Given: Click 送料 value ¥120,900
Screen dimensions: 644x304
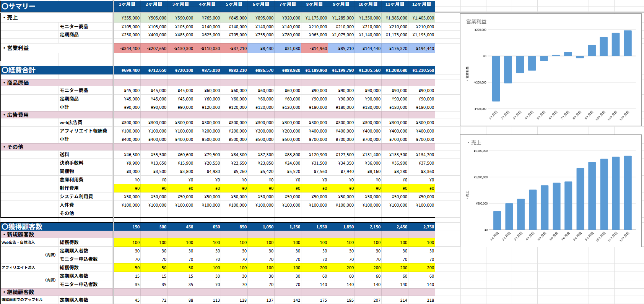Looking at the screenshot, I should (x=314, y=155).
